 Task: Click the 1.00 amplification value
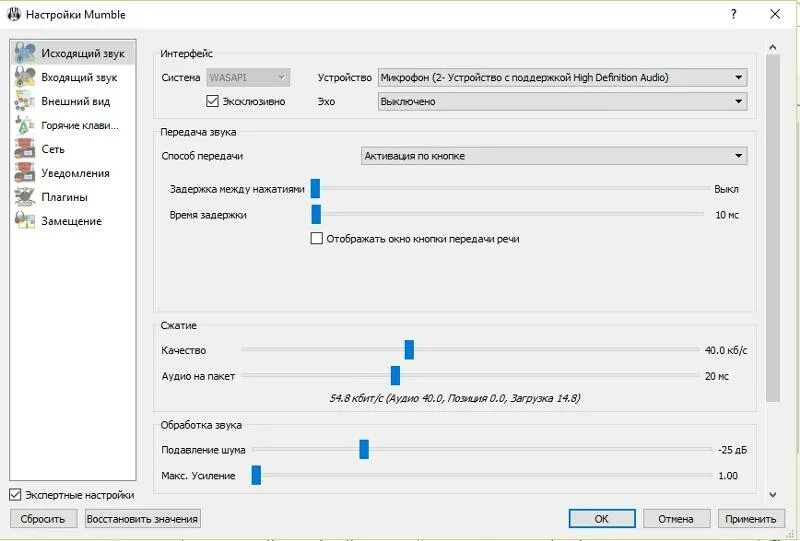point(728,476)
